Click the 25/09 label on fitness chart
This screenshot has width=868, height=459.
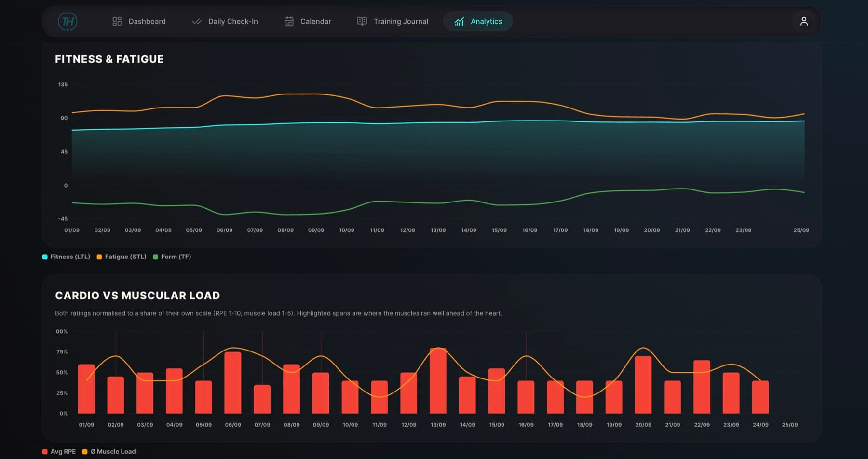pyautogui.click(x=801, y=230)
